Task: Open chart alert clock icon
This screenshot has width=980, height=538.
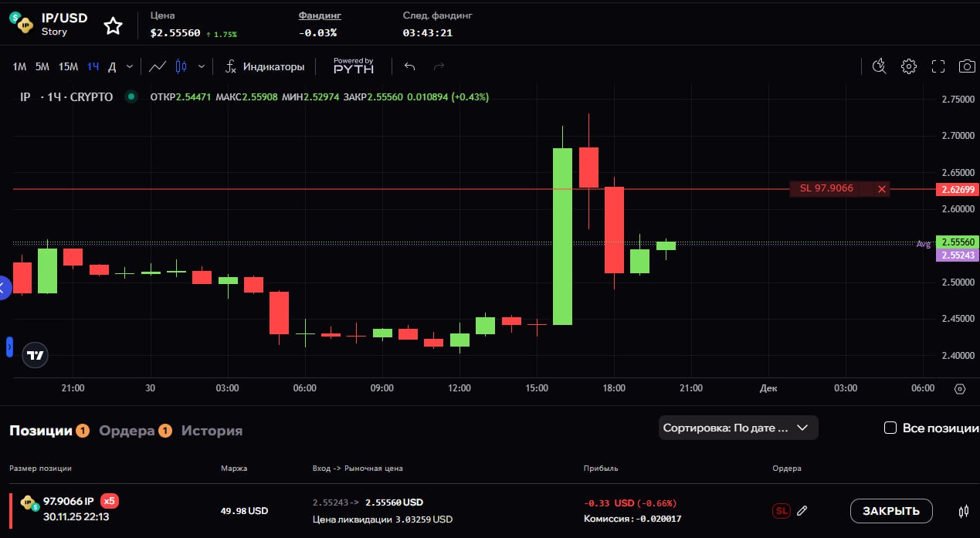Action: [879, 66]
